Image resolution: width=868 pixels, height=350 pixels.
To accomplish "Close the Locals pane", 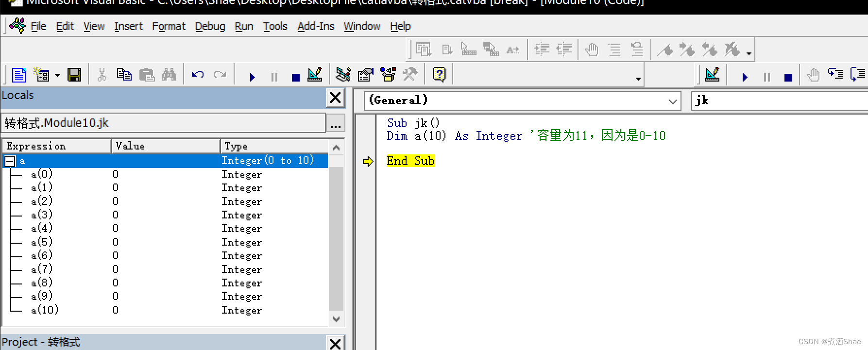I will 335,98.
